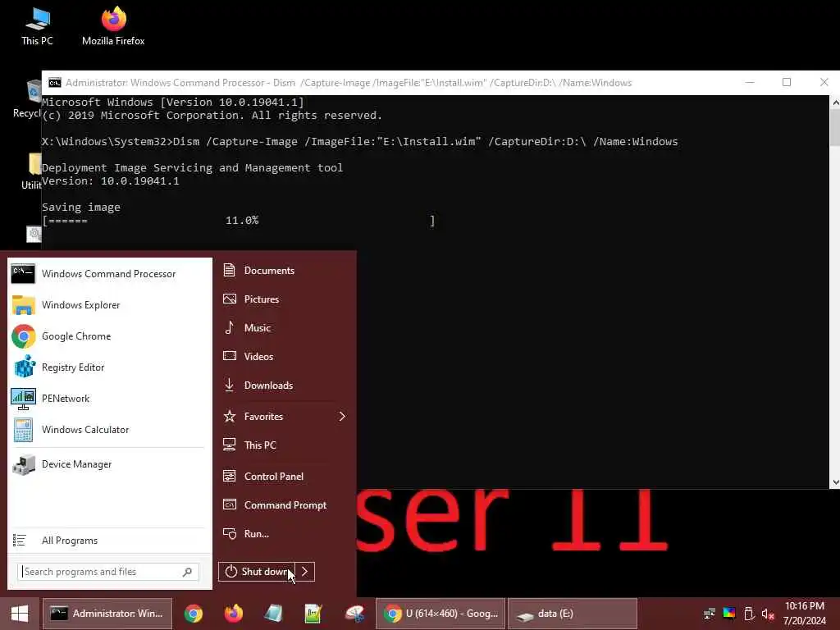Click the search magnifier icon in Start menu

(x=187, y=572)
